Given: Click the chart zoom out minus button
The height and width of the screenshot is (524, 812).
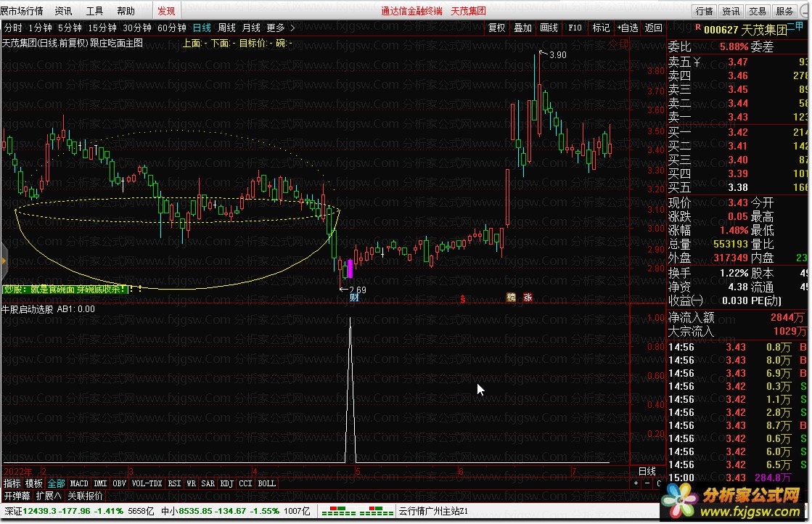Looking at the screenshot, I should [x=647, y=483].
